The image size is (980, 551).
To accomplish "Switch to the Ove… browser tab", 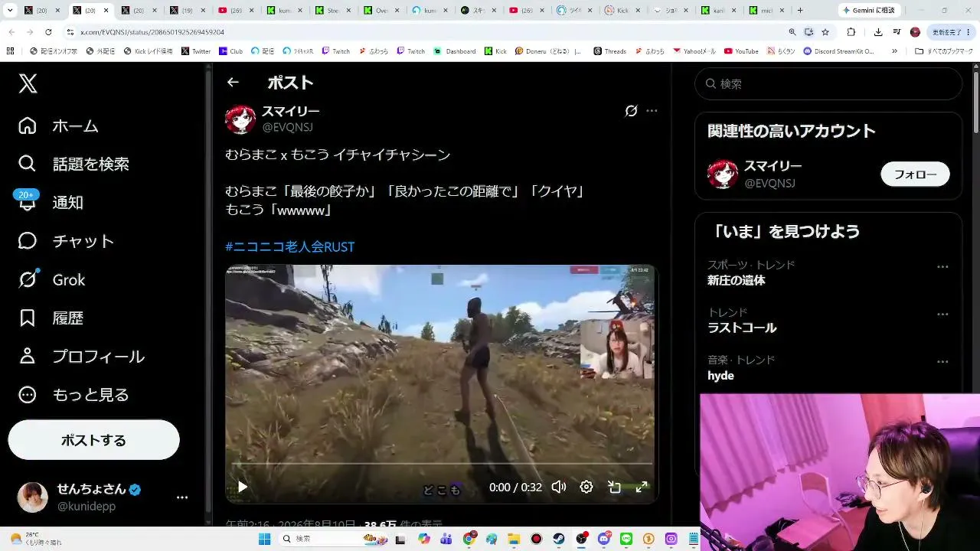I will tap(382, 11).
